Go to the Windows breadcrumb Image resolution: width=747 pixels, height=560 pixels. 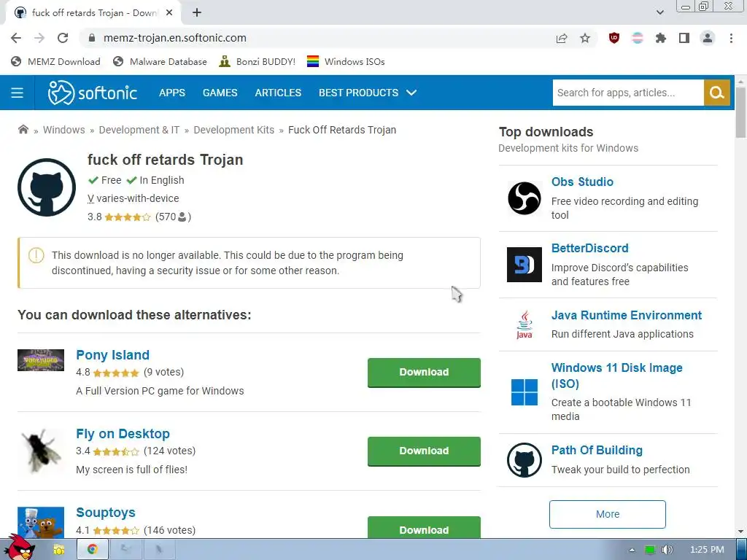tap(64, 130)
